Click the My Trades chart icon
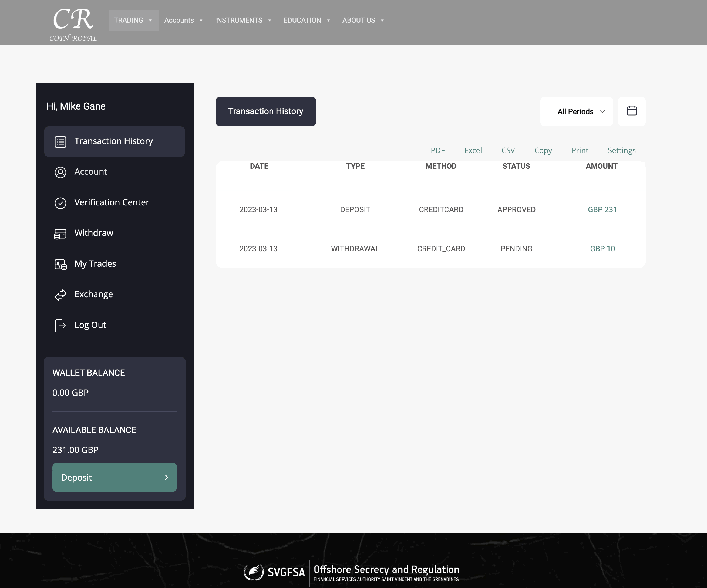Viewport: 707px width, 588px height. point(60,264)
